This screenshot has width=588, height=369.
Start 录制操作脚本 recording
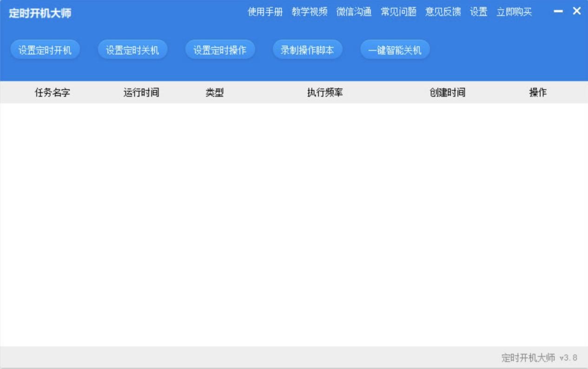[x=307, y=50]
